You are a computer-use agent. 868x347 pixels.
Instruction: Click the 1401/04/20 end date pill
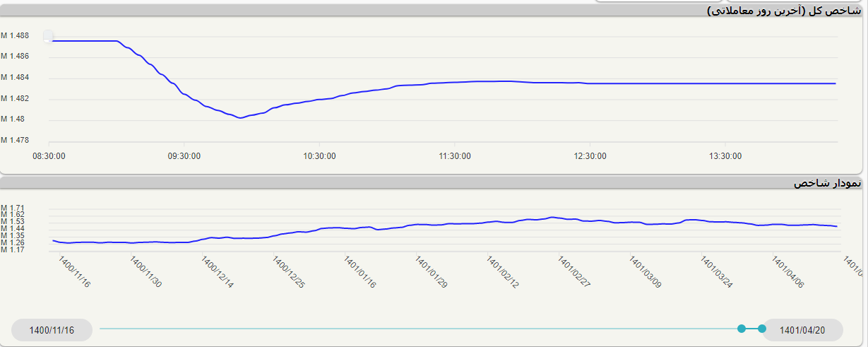pyautogui.click(x=802, y=330)
